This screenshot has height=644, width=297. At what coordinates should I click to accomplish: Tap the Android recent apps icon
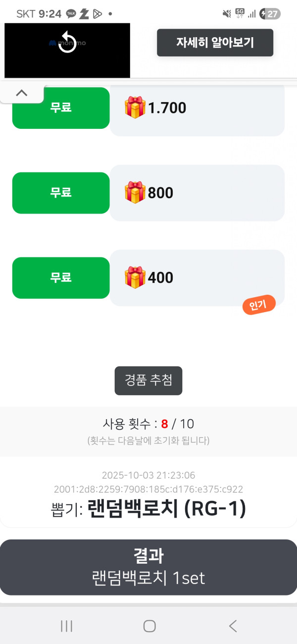(66, 626)
